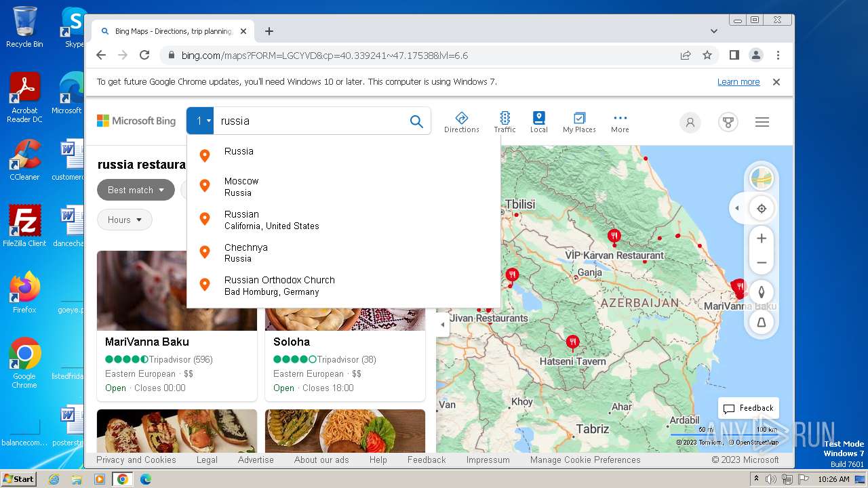Click the third food photo thumbnail
Viewport: 868px width, 488px height.
coord(177,430)
